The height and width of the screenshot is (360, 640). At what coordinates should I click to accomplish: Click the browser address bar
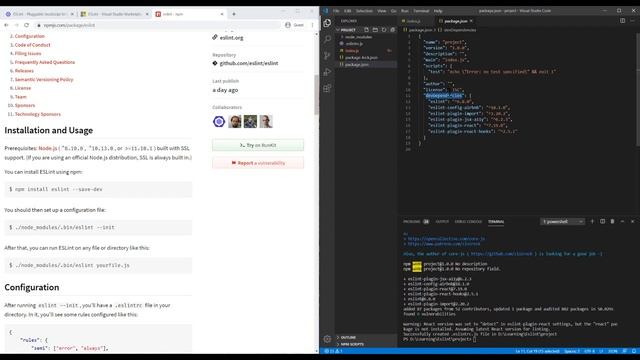point(157,25)
